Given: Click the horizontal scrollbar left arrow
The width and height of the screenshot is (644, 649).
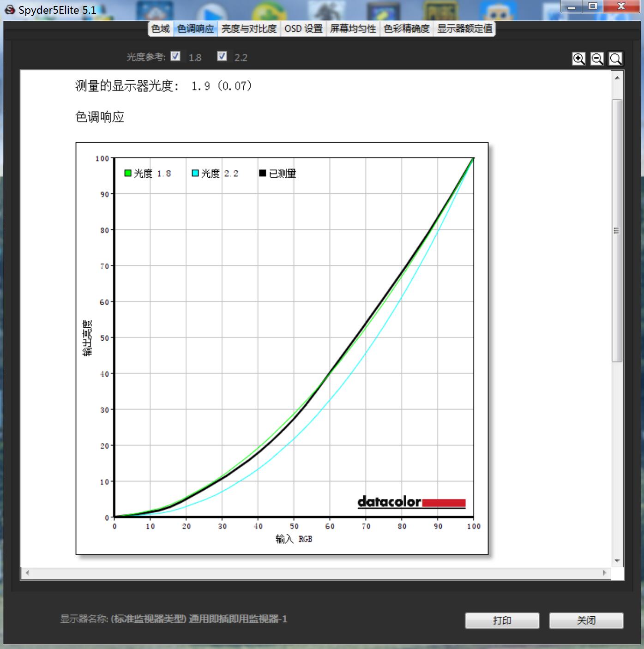Looking at the screenshot, I should (27, 573).
